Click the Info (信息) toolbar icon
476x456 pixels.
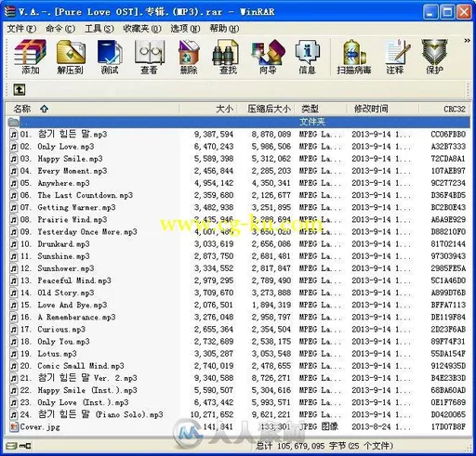click(x=307, y=57)
